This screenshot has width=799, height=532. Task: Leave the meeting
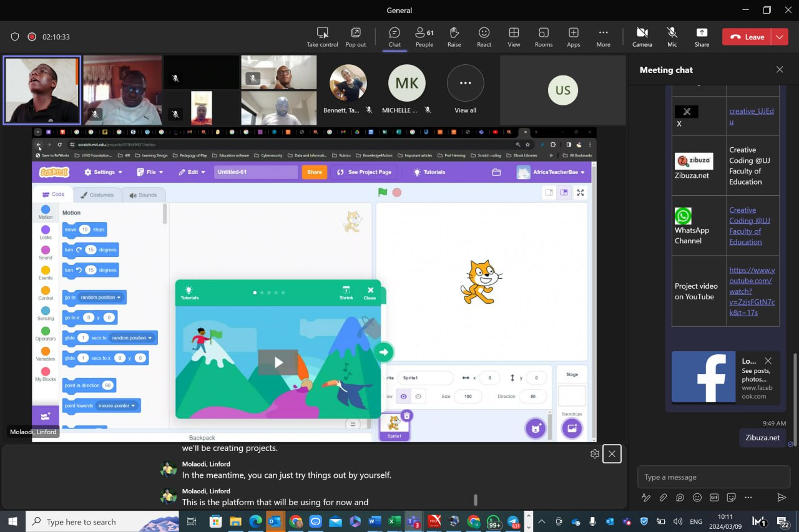[747, 37]
